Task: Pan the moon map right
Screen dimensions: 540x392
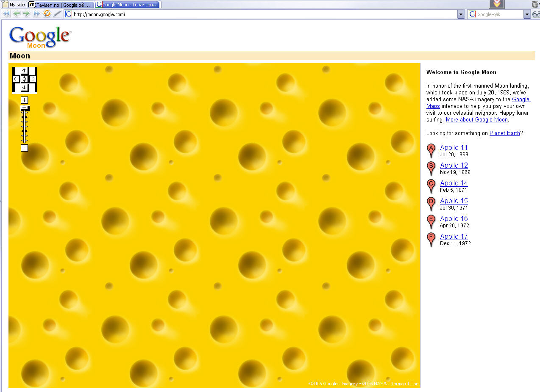Action: (x=33, y=79)
